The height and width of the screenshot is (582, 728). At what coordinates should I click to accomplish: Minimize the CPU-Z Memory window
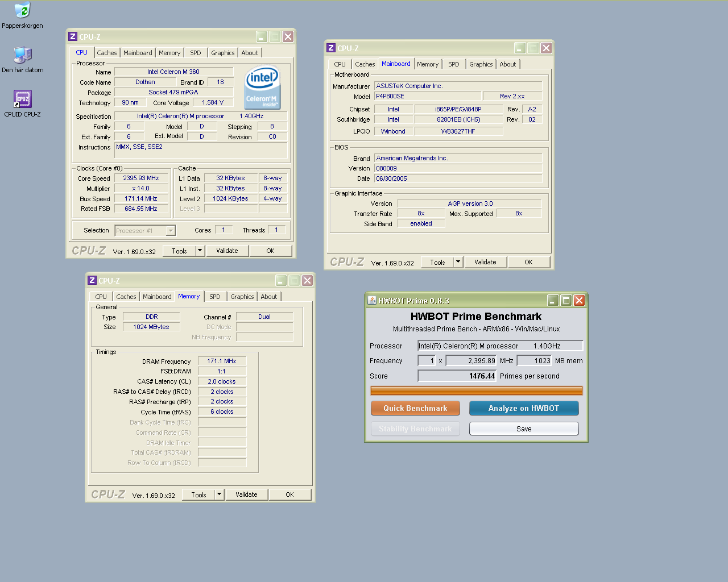click(x=281, y=280)
